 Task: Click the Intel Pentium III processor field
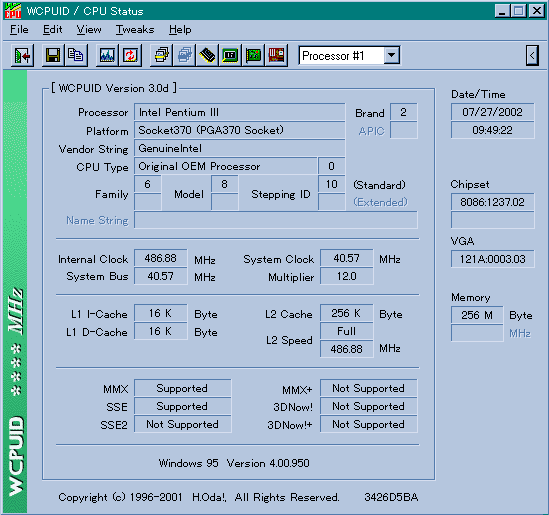click(x=239, y=112)
